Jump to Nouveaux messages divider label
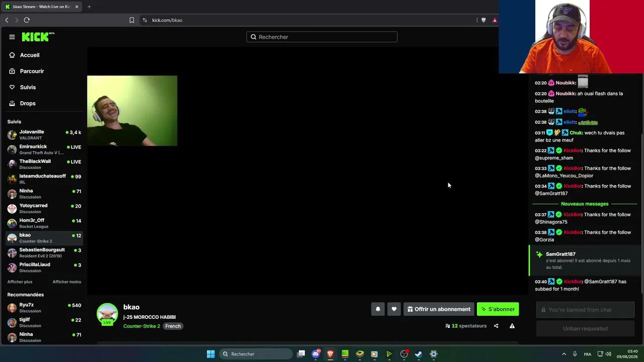This screenshot has height=362, width=644. (585, 204)
